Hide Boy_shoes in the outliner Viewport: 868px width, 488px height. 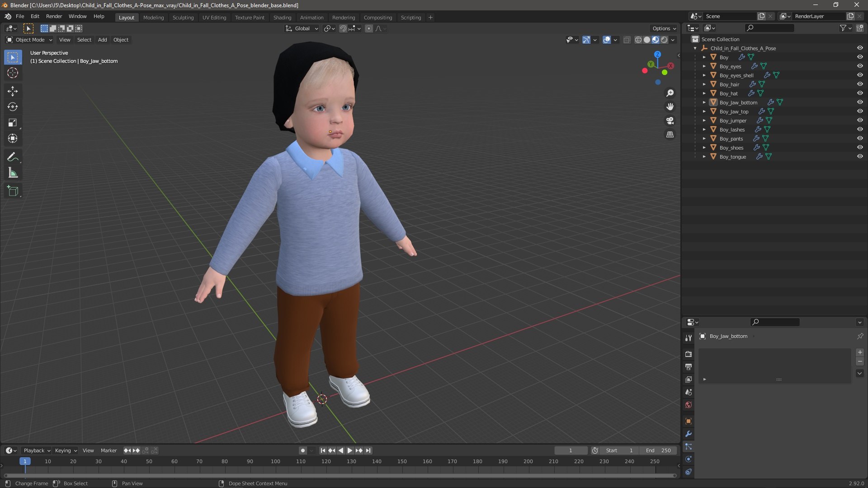(859, 147)
